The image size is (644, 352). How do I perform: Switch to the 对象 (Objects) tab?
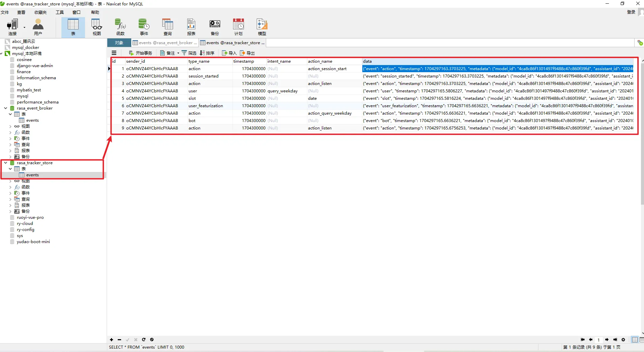(119, 43)
